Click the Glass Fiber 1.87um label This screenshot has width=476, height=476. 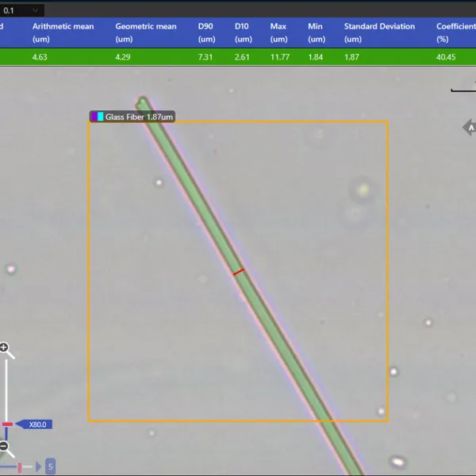132,117
